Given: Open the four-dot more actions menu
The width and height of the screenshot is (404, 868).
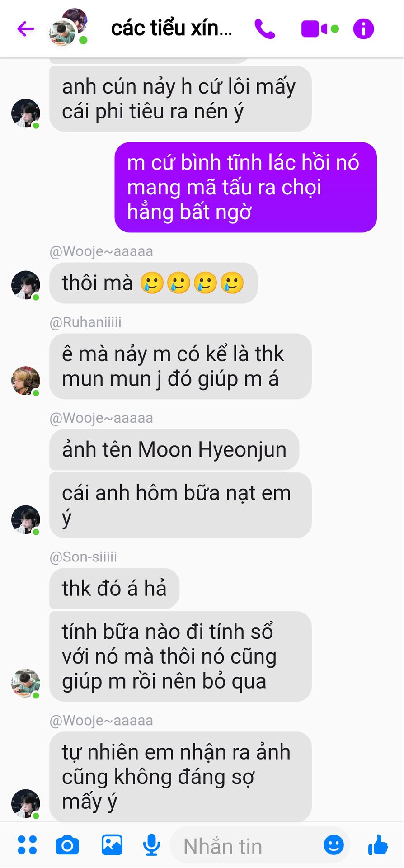Looking at the screenshot, I should click(x=27, y=845).
